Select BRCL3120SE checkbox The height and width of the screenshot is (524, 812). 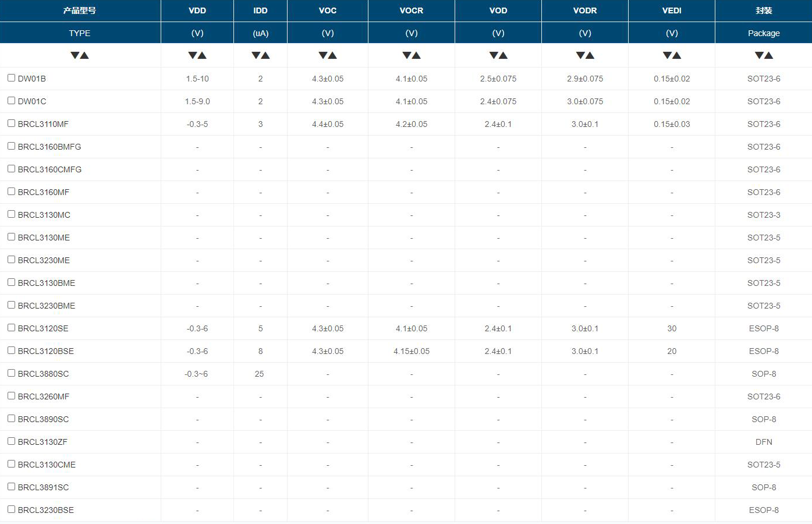11,327
